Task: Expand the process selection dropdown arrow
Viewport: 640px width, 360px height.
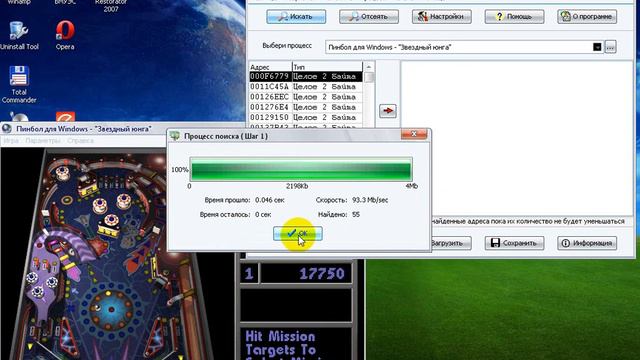Action: 597,47
